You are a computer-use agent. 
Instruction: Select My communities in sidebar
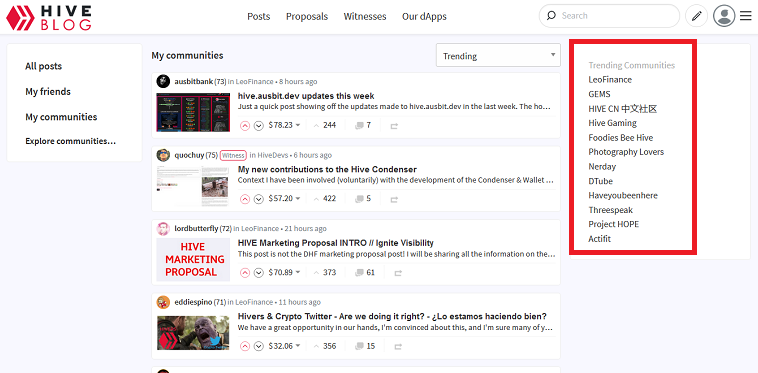[61, 117]
